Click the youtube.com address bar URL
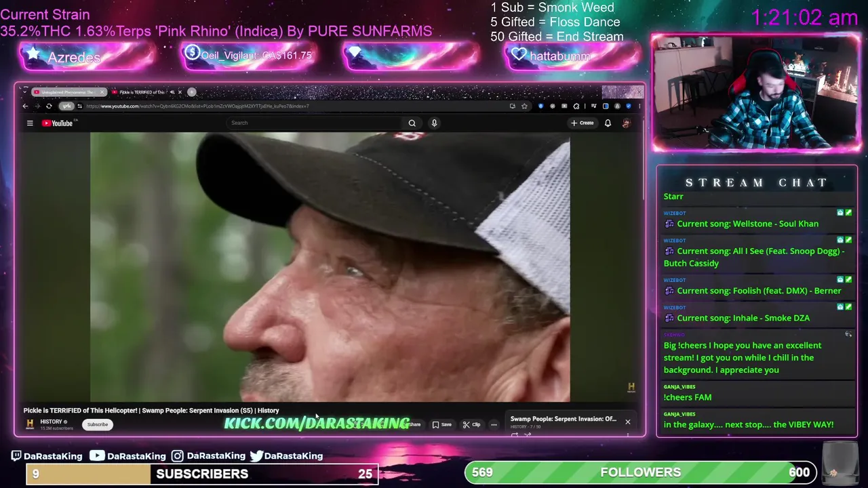This screenshot has height=488, width=868. coord(197,106)
